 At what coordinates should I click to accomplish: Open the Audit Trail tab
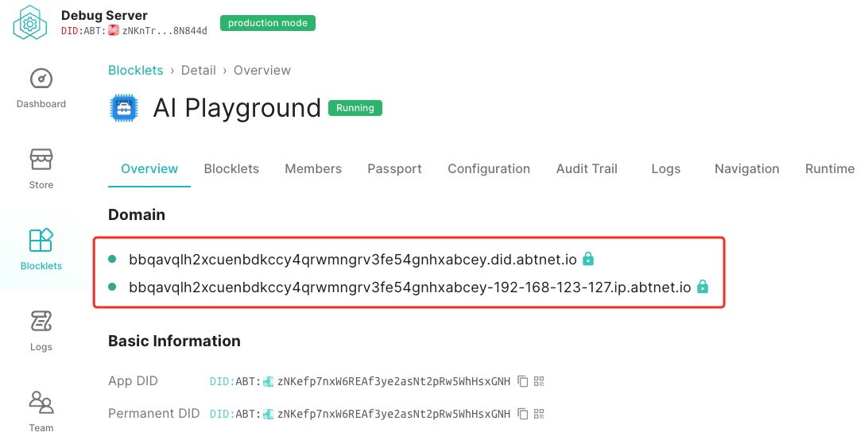click(587, 168)
